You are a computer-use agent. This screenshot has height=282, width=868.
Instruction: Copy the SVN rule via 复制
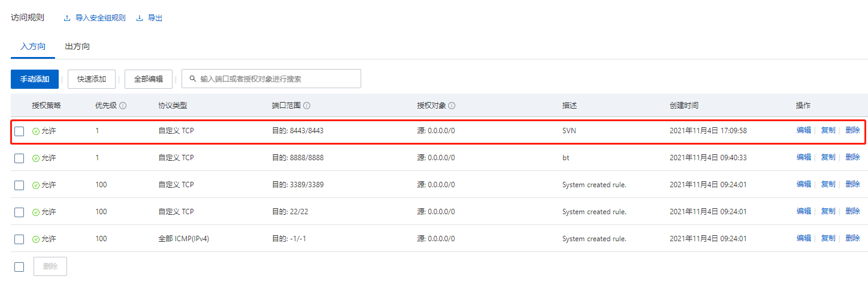(828, 130)
